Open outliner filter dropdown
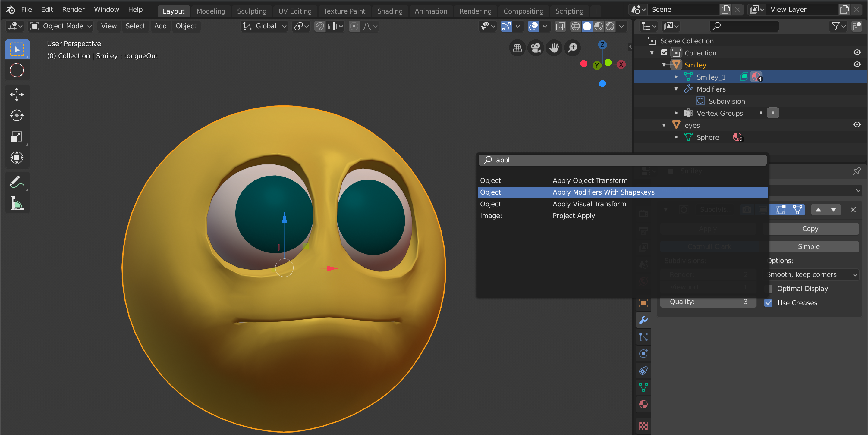 point(838,26)
